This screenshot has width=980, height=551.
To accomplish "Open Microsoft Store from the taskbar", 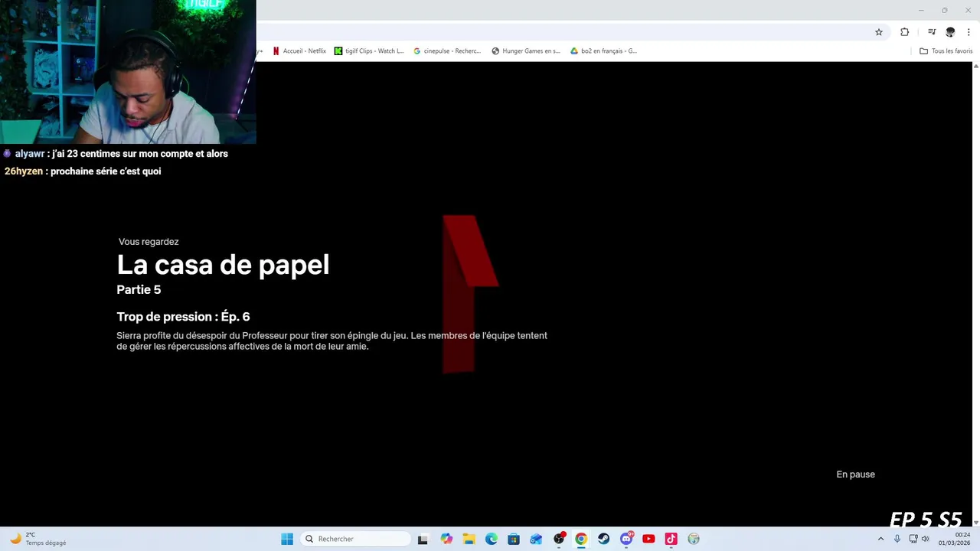I will click(514, 539).
